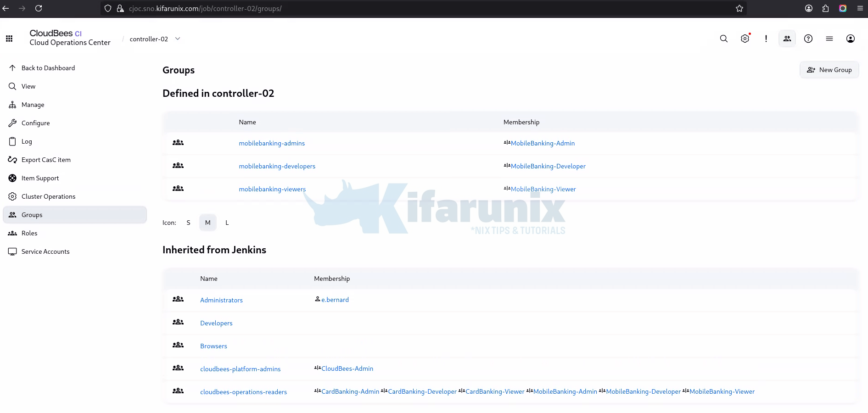Image resolution: width=868 pixels, height=413 pixels.
Task: Open the cloudbees-operations-readers group link
Action: tap(243, 392)
